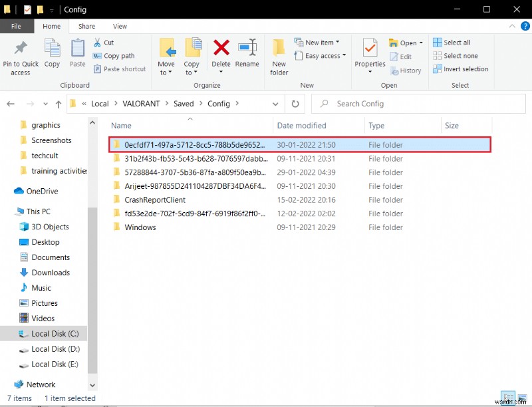Image resolution: width=532 pixels, height=407 pixels.
Task: Click the Pin to Quick access icon
Action: click(x=21, y=48)
